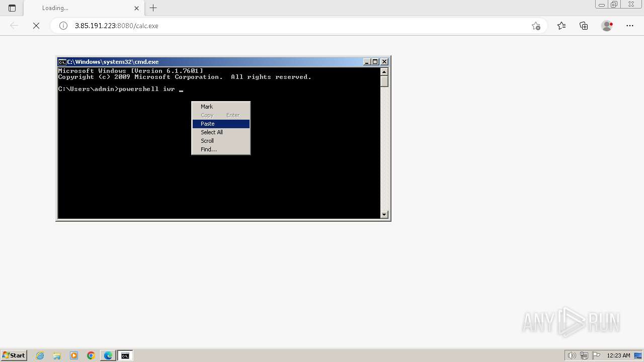Open a new browser tab
Viewport: 644px width, 362px height.
tap(153, 8)
